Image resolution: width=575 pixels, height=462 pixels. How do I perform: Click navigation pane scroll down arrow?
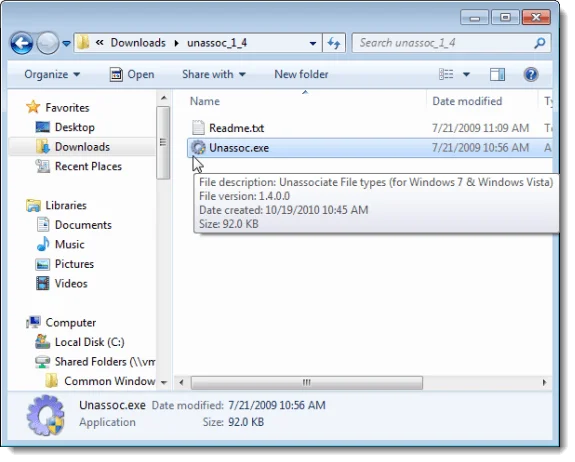pos(164,383)
